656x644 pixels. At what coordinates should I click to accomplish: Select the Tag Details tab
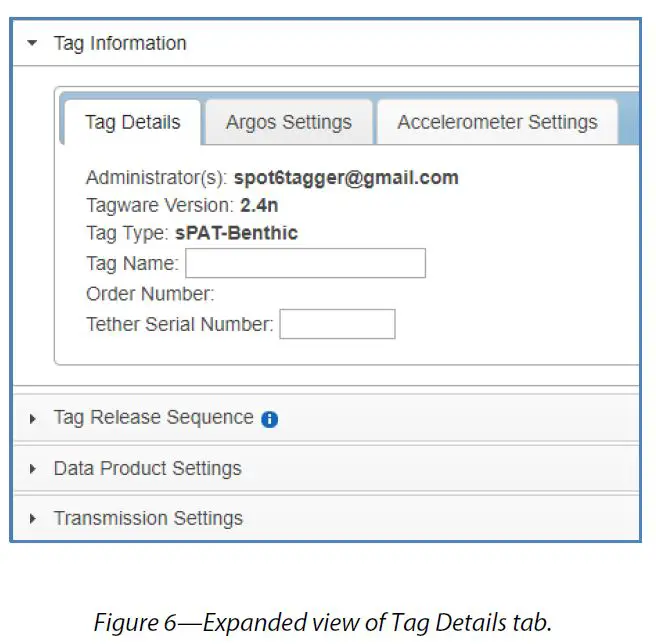(132, 123)
